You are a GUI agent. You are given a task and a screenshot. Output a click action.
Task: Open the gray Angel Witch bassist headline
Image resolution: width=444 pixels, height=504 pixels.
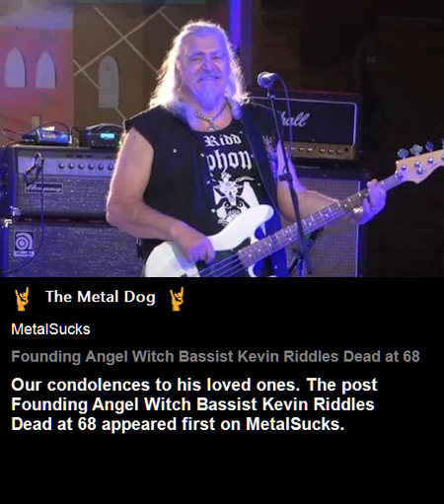[x=215, y=356]
